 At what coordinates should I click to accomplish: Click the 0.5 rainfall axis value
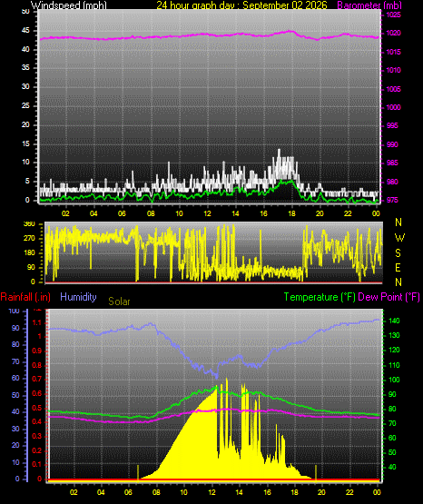[37, 408]
